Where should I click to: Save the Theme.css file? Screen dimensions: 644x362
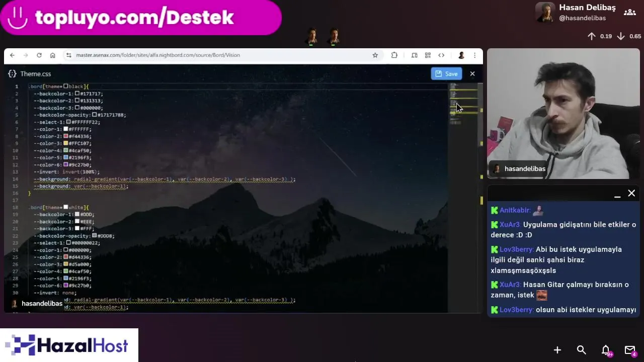(446, 74)
